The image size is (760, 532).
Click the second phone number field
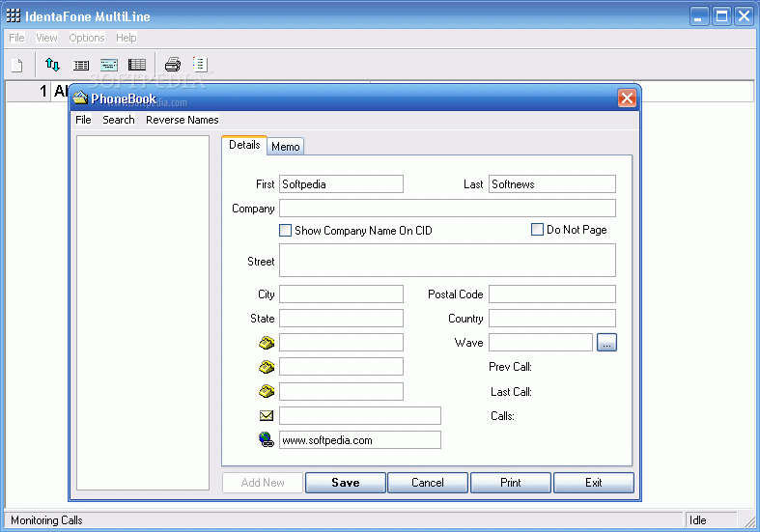(x=341, y=367)
